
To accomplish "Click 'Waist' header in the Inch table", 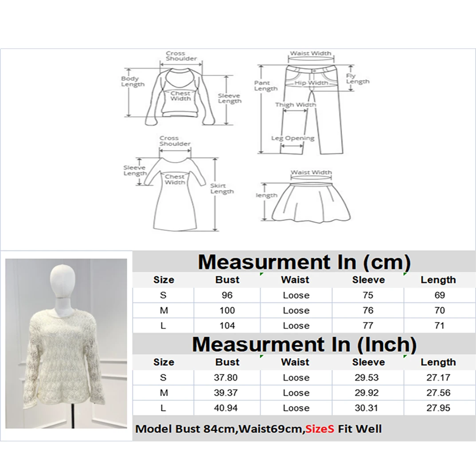I will coord(295,362).
